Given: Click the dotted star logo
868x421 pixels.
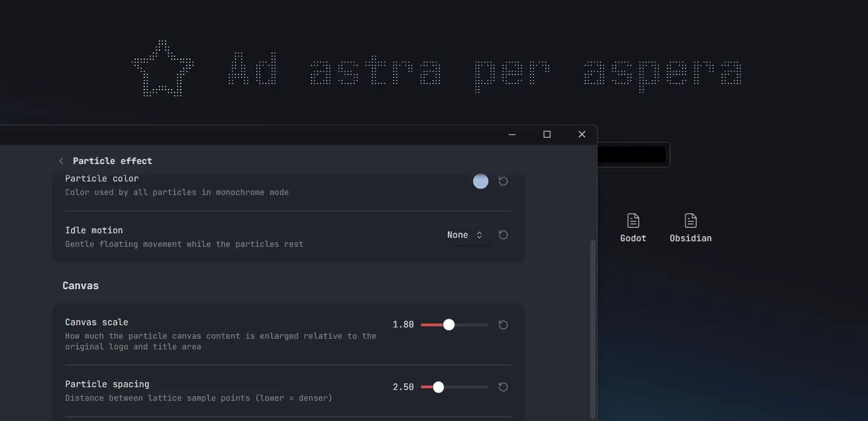Looking at the screenshot, I should click(162, 68).
